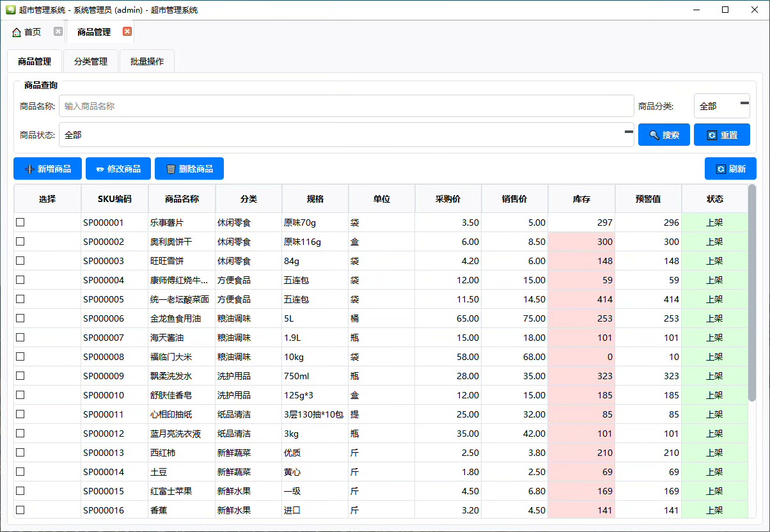
Task: Click the magnifier icon on 搜索 button
Action: point(654,135)
